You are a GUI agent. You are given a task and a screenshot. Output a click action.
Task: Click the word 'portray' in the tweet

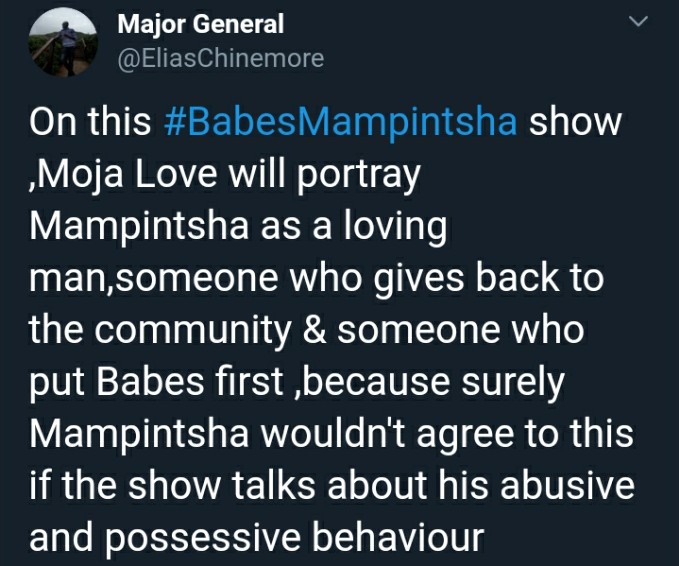[358, 177]
